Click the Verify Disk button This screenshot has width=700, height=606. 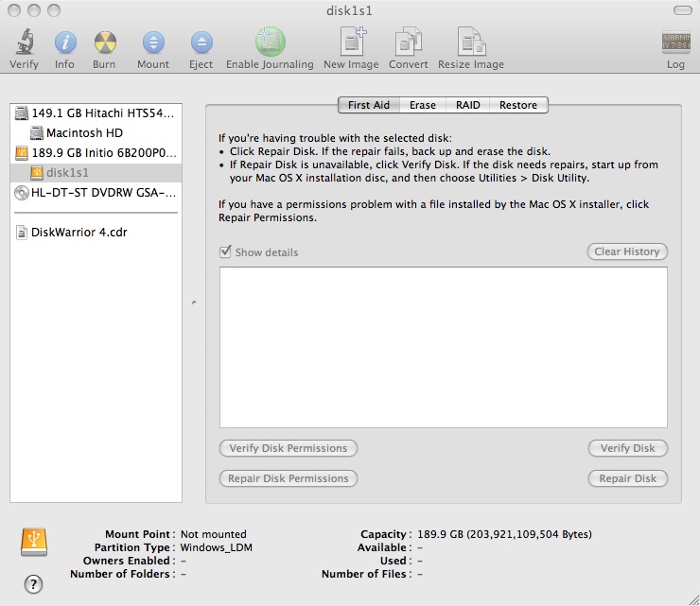tap(628, 448)
